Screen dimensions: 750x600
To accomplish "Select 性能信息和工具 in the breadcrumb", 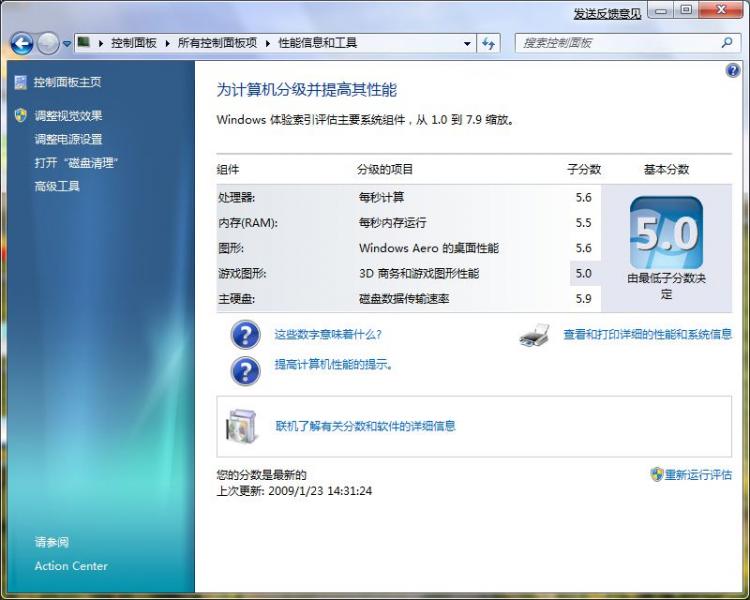I will tap(318, 43).
